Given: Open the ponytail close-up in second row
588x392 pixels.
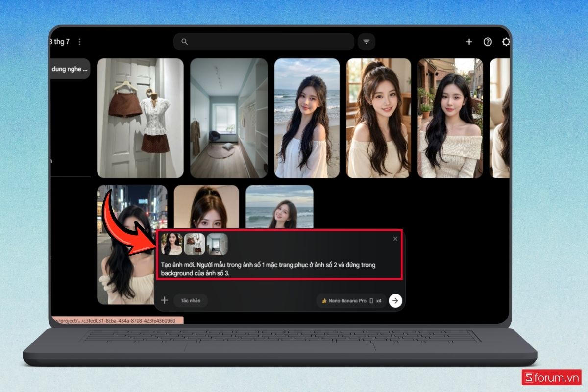Looking at the screenshot, I should pos(206,206).
